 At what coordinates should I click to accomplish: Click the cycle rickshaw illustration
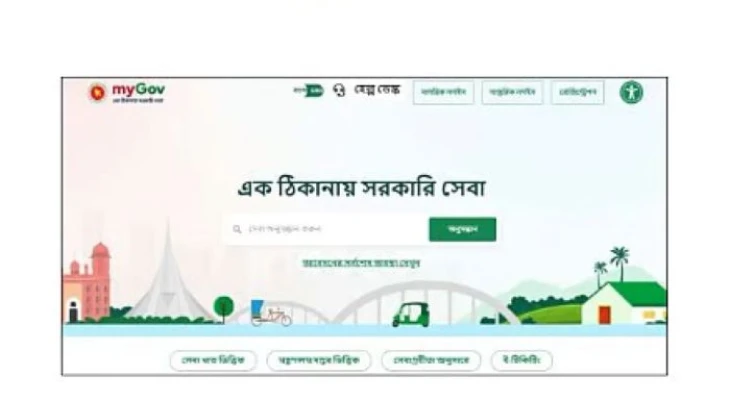coord(270,313)
